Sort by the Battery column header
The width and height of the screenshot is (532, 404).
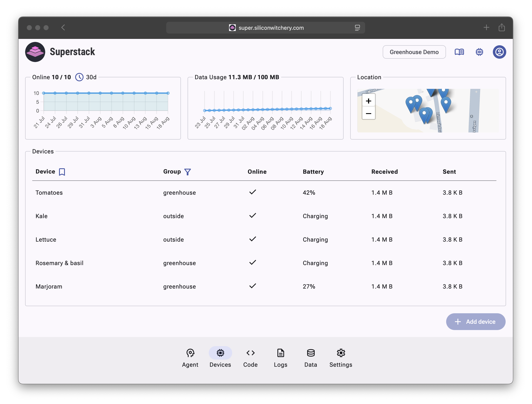(313, 172)
